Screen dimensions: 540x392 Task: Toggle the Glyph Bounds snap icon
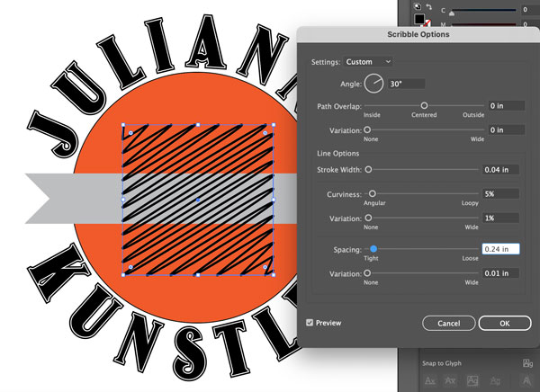(x=472, y=380)
